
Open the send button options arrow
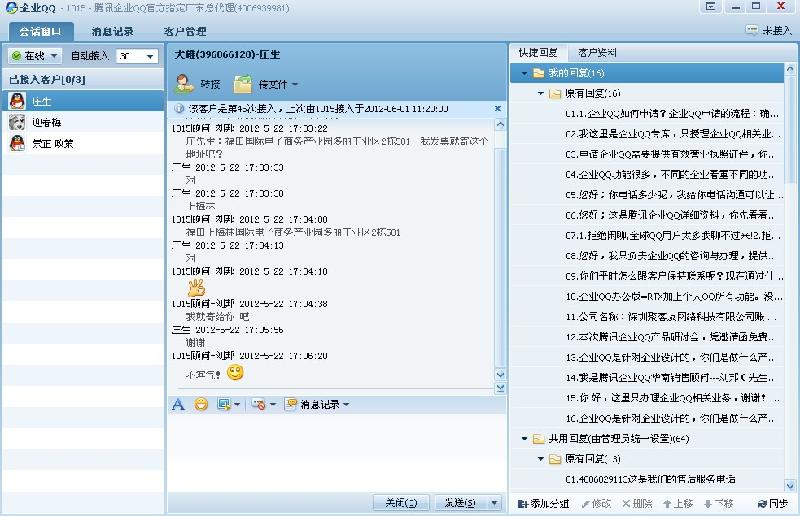click(494, 503)
